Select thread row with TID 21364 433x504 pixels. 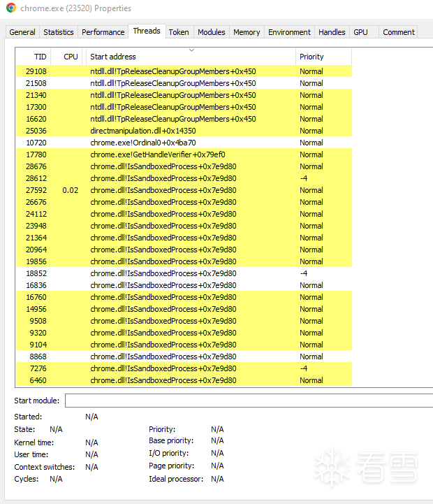[x=184, y=238]
